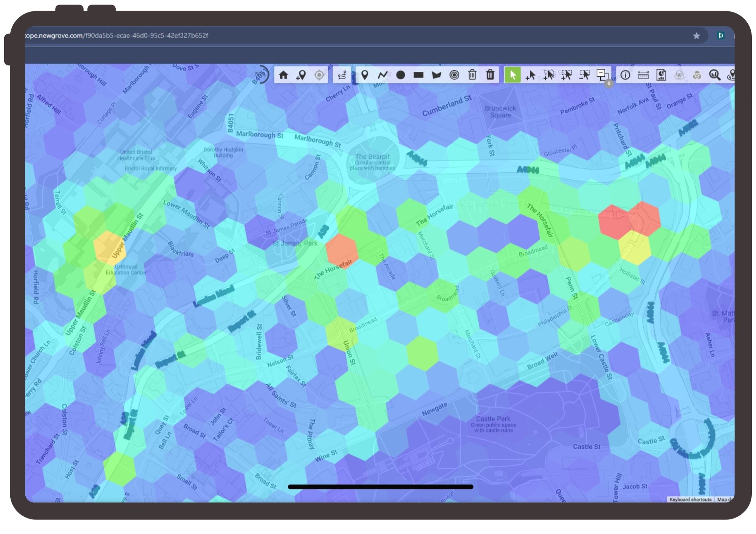Choose the rectangle drawing tool
This screenshot has width=756, height=534.
[418, 76]
